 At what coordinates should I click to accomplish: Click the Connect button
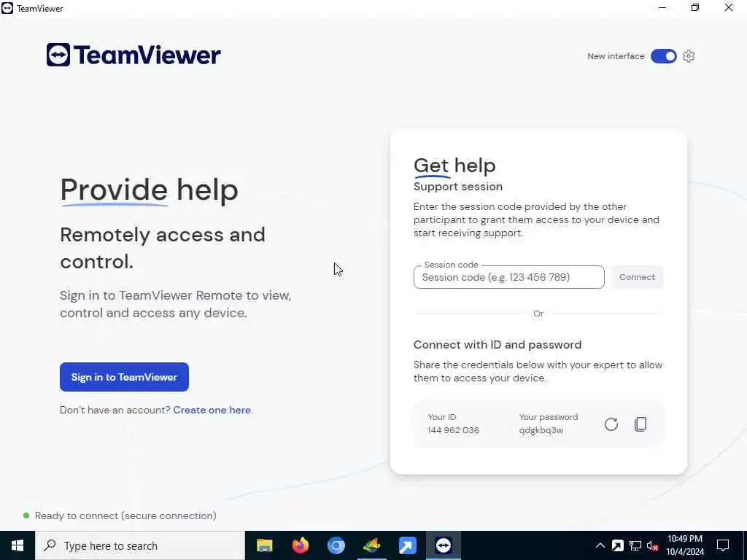pos(637,277)
